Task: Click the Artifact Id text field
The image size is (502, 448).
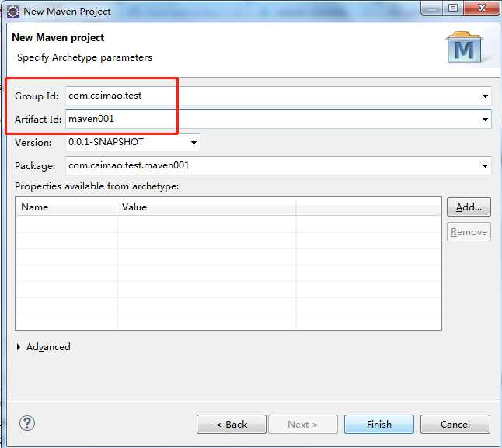Action: tap(278, 120)
